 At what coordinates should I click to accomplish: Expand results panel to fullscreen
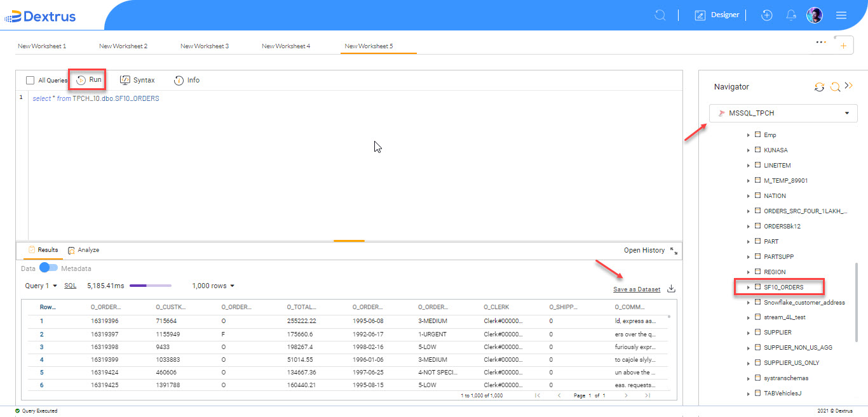[x=674, y=250]
